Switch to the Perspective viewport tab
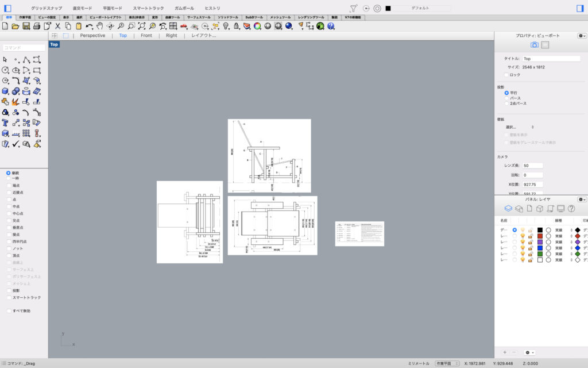Image resolution: width=588 pixels, height=368 pixels. (x=92, y=35)
